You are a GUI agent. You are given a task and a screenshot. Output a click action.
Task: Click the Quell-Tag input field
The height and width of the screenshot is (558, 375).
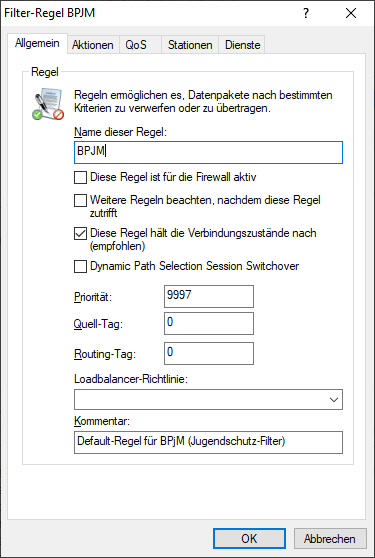(x=209, y=323)
